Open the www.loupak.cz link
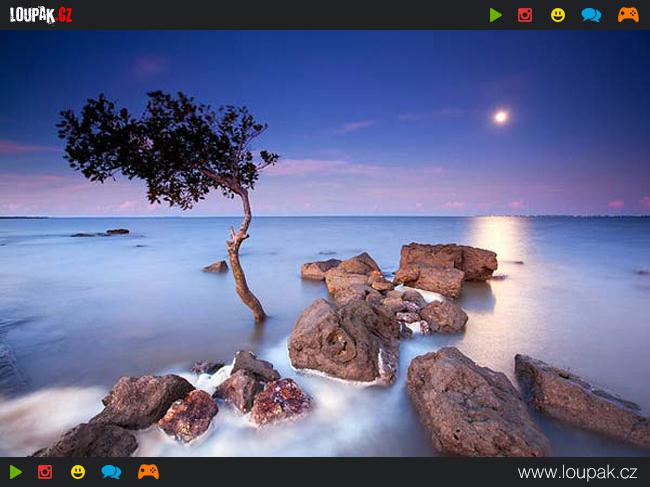 pos(579,472)
